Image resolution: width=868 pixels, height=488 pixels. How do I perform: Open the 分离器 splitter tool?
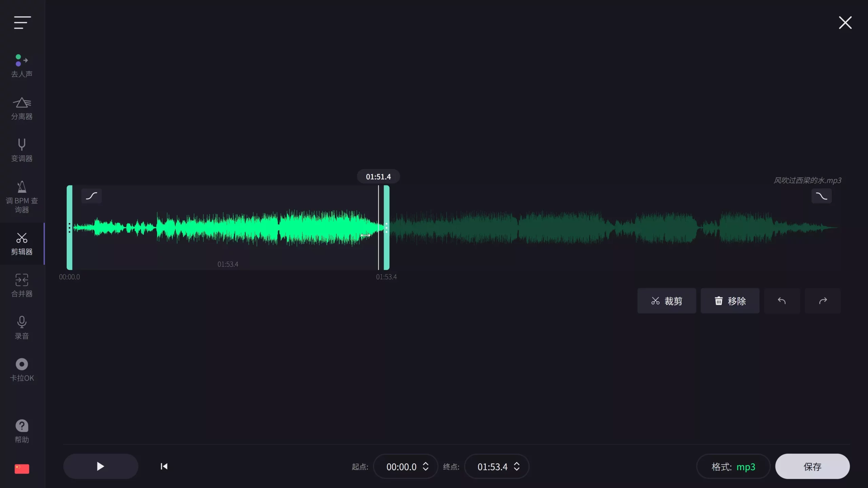tap(22, 108)
